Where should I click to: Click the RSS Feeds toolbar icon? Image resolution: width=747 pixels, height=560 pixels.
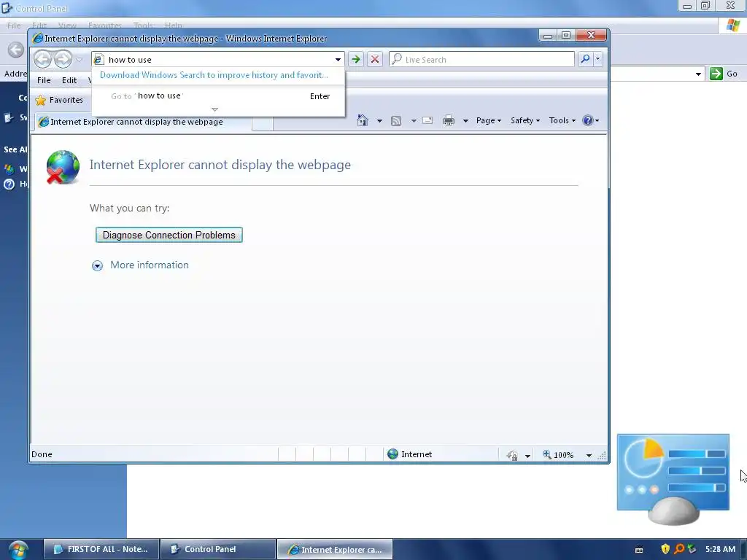point(396,121)
